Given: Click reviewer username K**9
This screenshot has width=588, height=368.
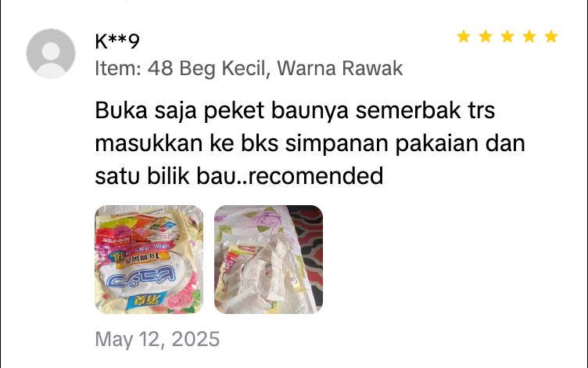Looking at the screenshot, I should click(117, 41).
